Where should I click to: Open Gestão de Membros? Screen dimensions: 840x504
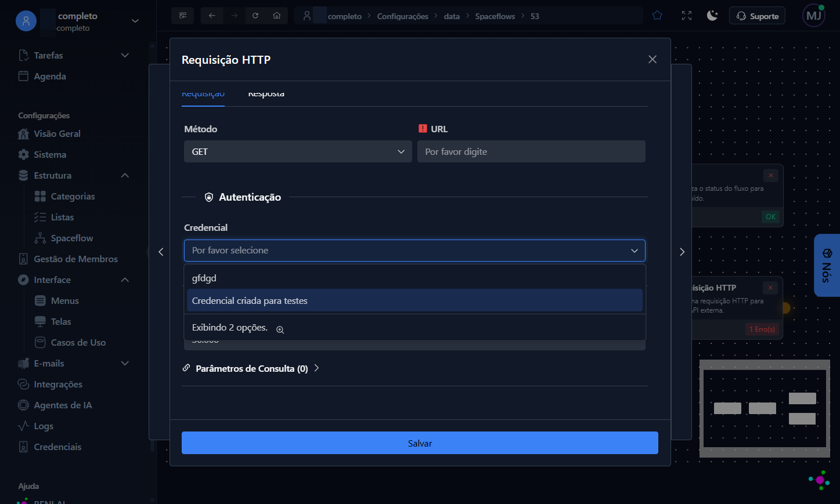[x=75, y=259]
